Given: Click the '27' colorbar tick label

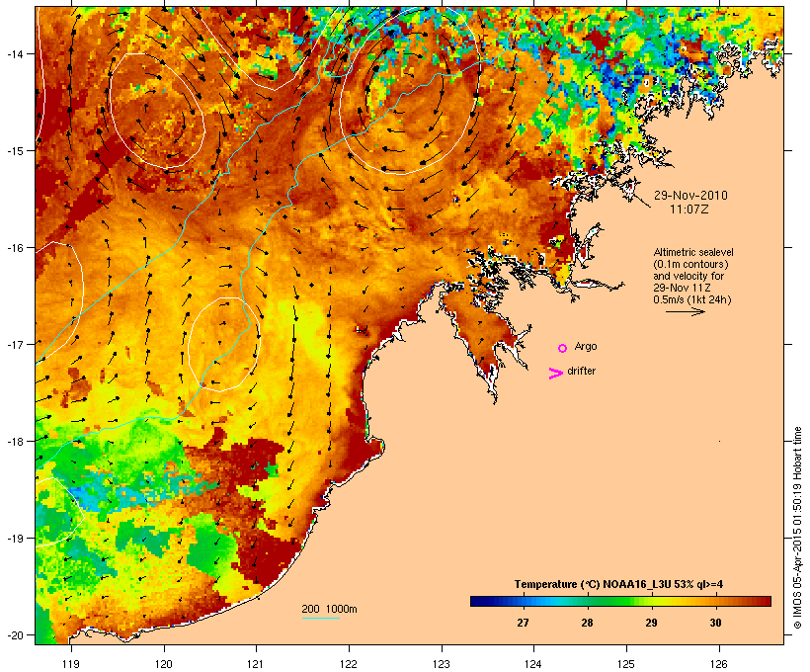Looking at the screenshot, I should point(523,623).
